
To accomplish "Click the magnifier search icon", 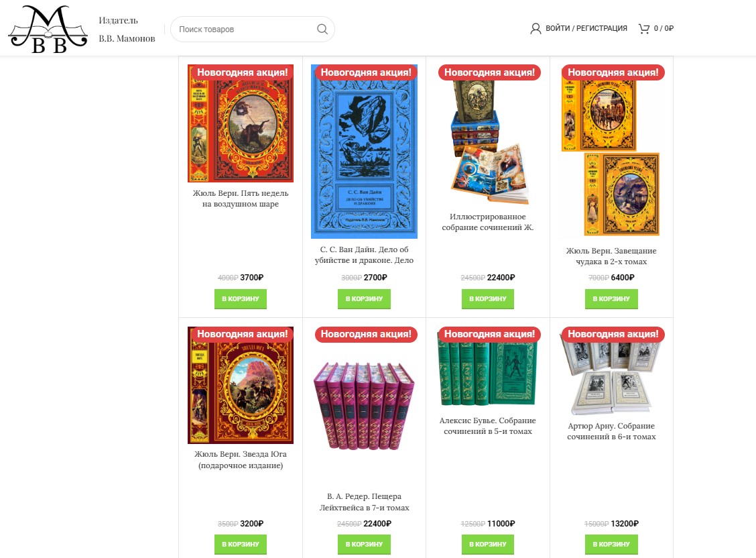I will (x=322, y=29).
